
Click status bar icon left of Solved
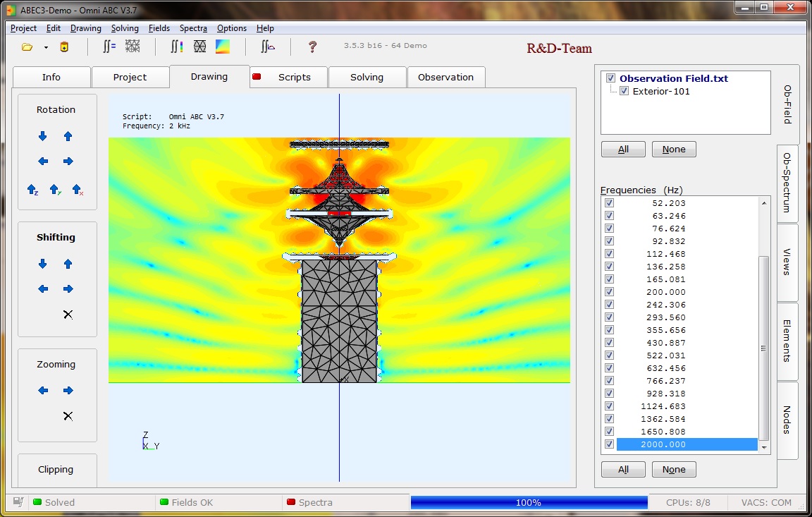18,502
